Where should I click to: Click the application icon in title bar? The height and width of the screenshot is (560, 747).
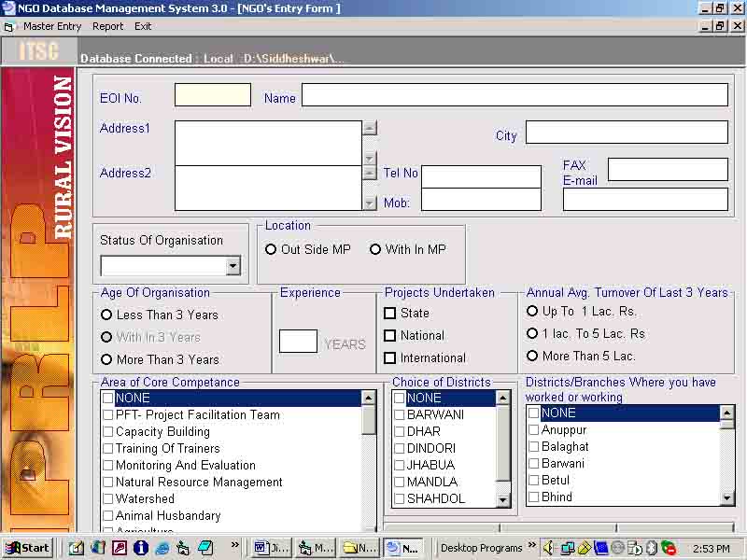[x=8, y=8]
